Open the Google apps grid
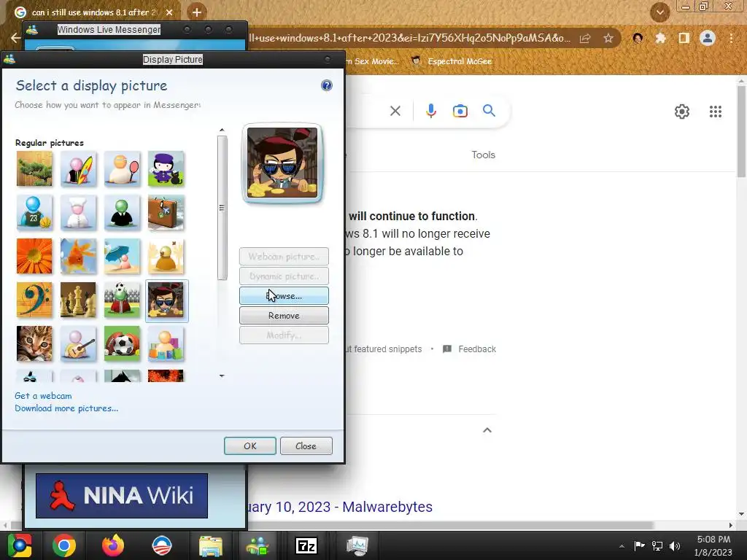Viewport: 747px width, 560px height. (x=715, y=112)
